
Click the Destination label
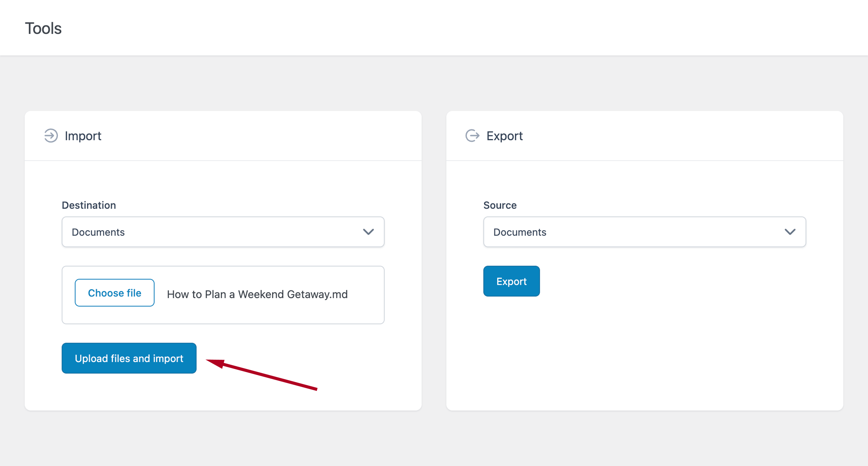89,205
